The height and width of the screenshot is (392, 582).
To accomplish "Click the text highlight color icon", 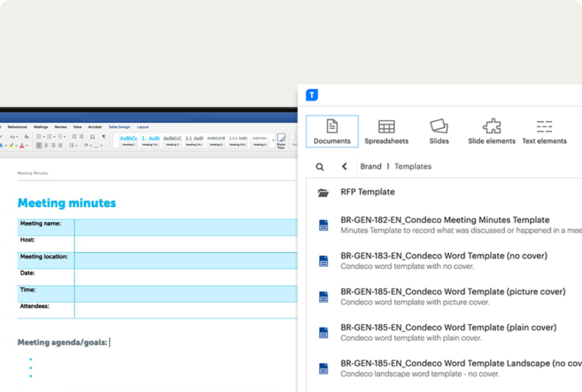I will 11,145.
